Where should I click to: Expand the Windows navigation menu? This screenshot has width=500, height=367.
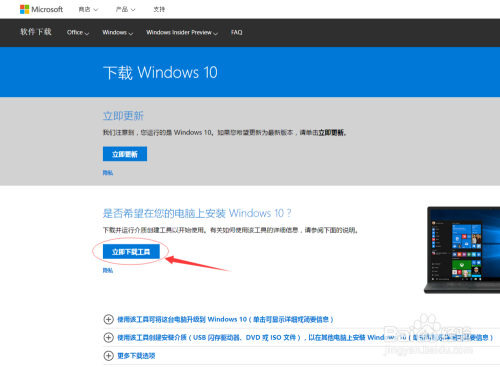(x=117, y=32)
